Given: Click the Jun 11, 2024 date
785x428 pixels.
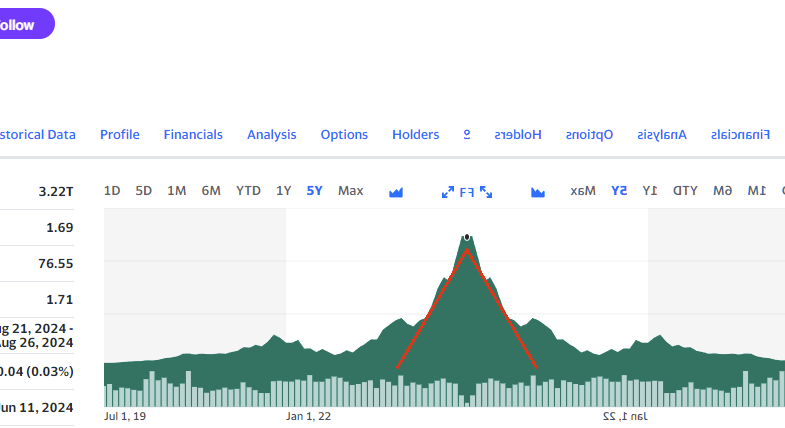Looking at the screenshot, I should [x=37, y=407].
